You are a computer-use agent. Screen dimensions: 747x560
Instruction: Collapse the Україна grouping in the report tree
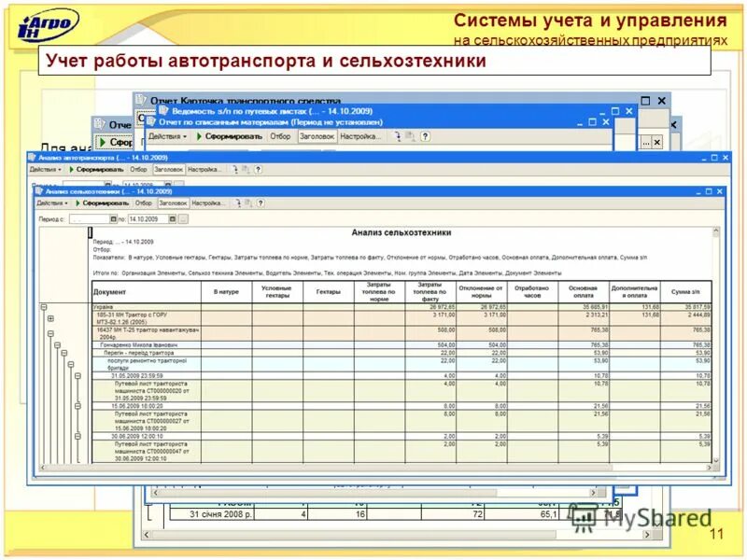44,307
